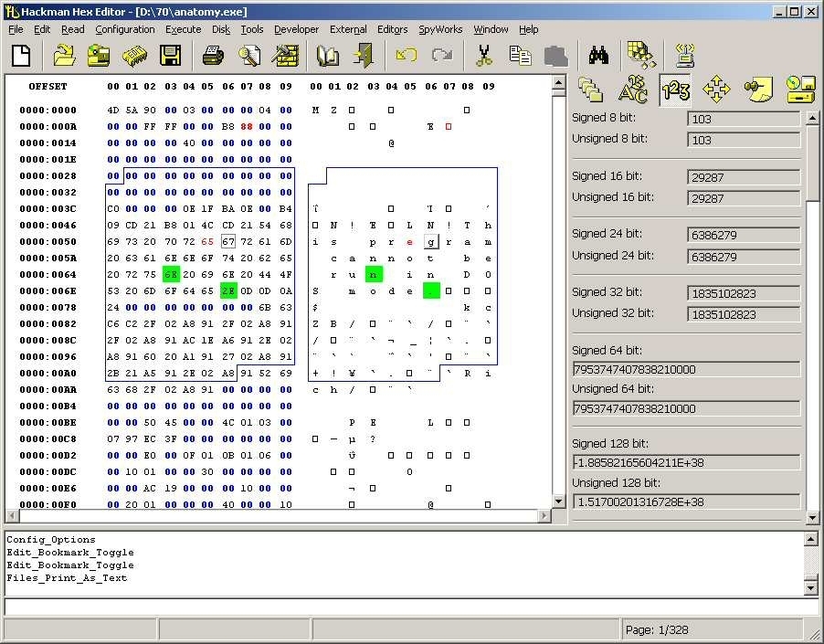Cut selection with the scissors icon

pos(484,55)
